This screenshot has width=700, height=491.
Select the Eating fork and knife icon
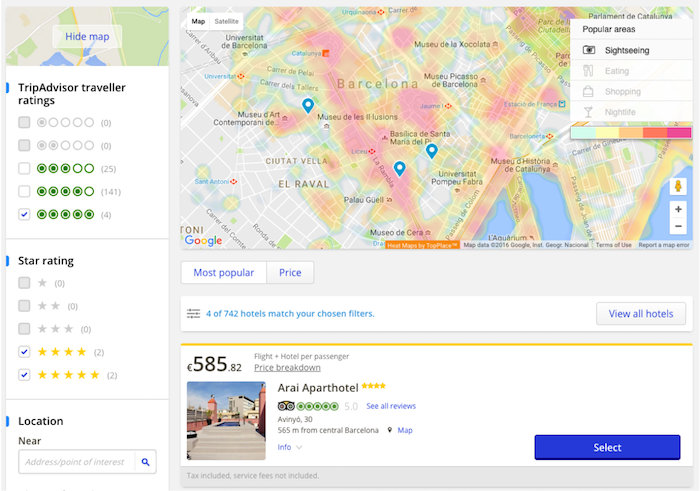tap(588, 71)
